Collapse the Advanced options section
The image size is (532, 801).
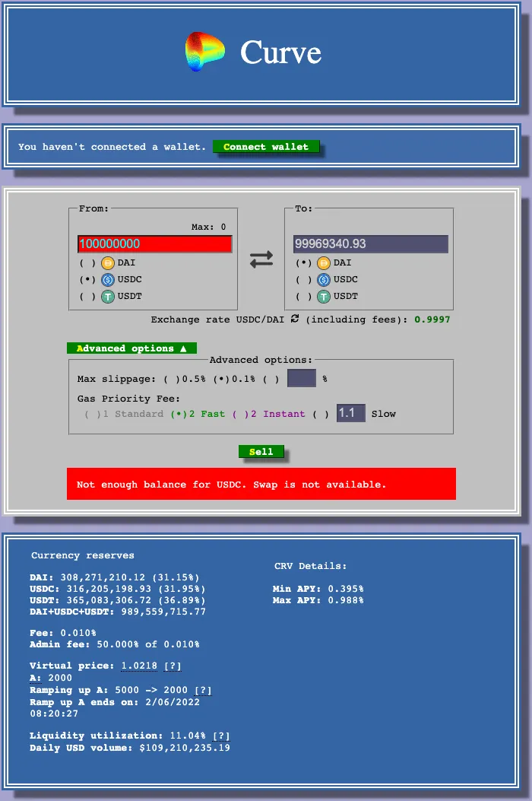point(131,348)
